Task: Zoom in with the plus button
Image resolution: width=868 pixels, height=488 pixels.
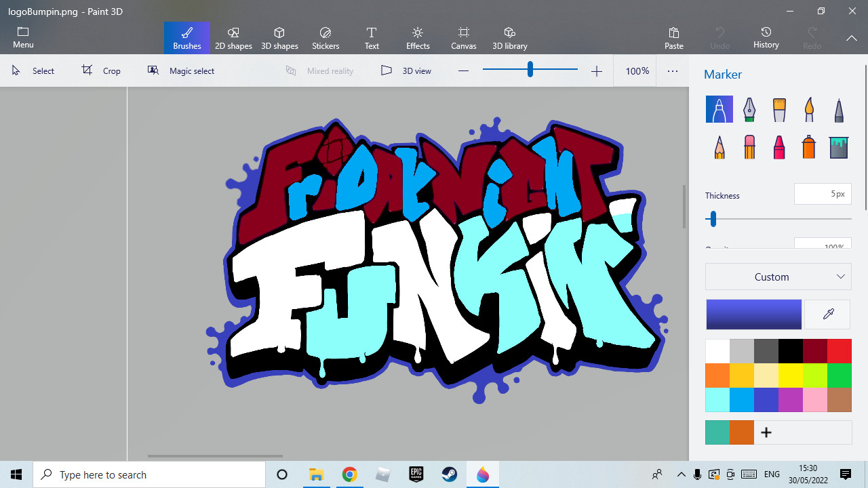Action: coord(597,70)
